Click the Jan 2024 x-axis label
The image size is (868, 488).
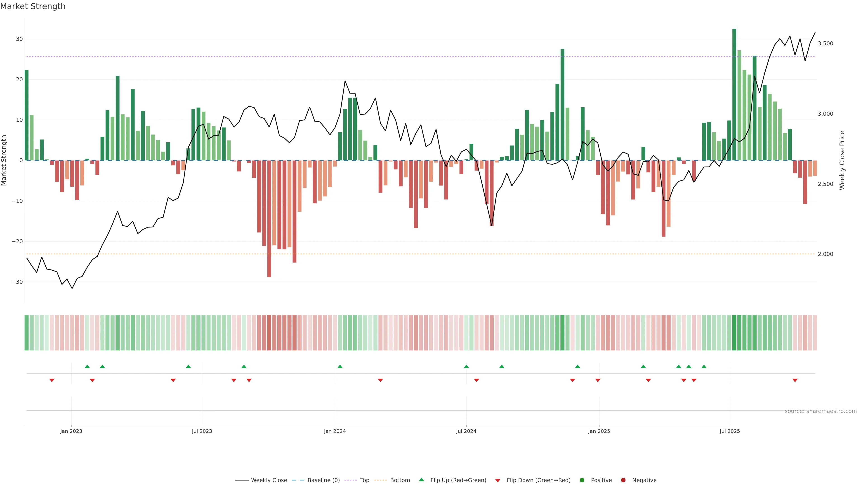coord(335,431)
